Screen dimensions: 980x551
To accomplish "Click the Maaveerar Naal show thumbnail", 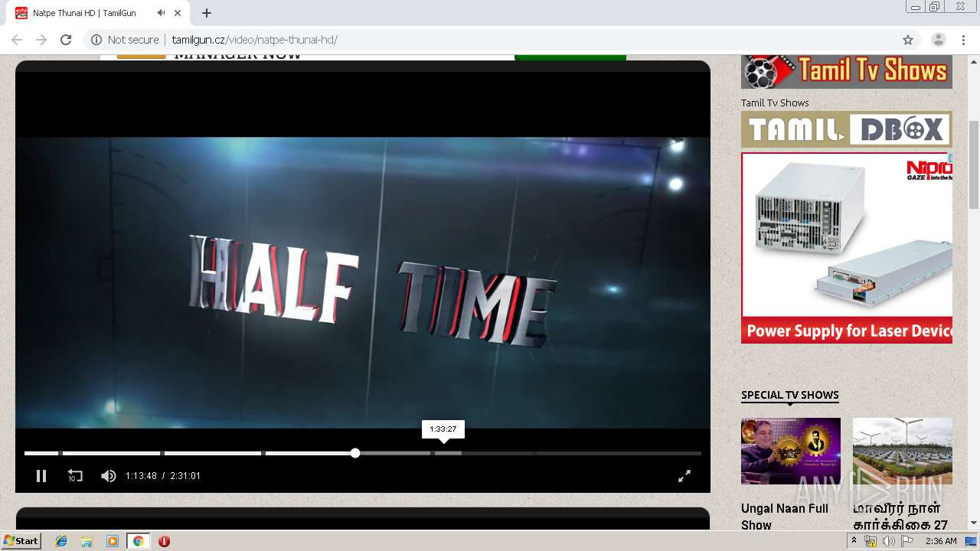I will tap(903, 451).
